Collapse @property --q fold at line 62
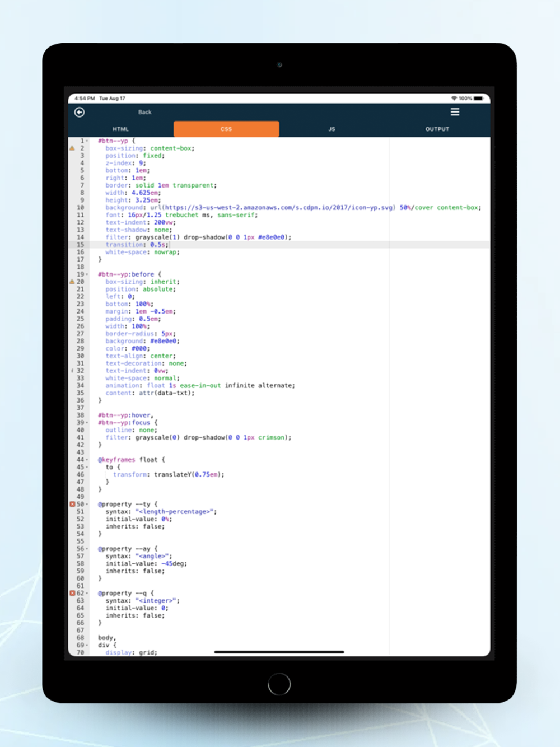This screenshot has width=560, height=747. coord(87,593)
